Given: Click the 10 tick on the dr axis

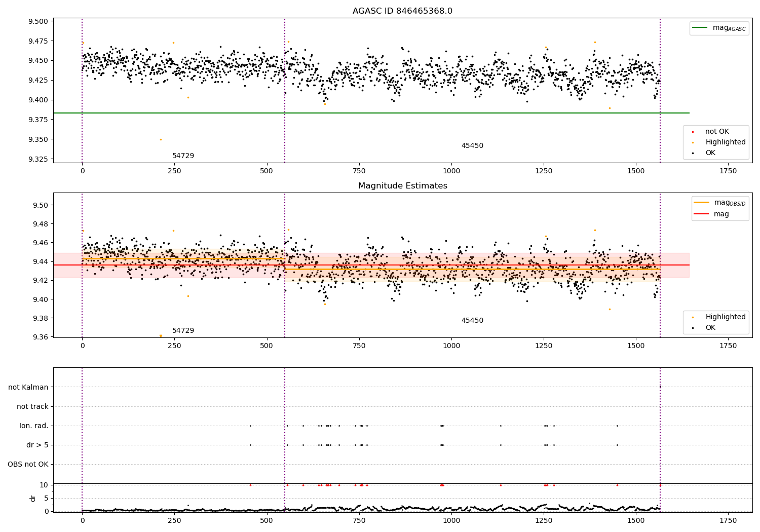Looking at the screenshot, I should tap(44, 485).
